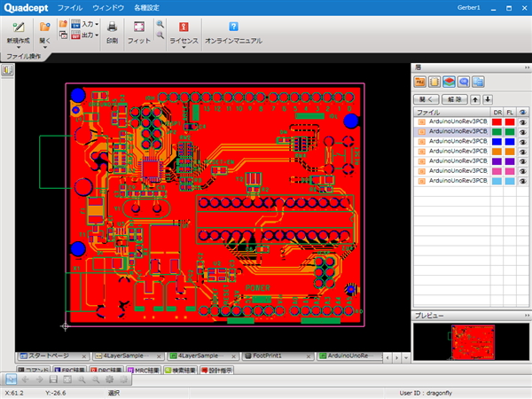Click the 解除 button in layer panel
This screenshot has width=532, height=399.
[x=455, y=100]
